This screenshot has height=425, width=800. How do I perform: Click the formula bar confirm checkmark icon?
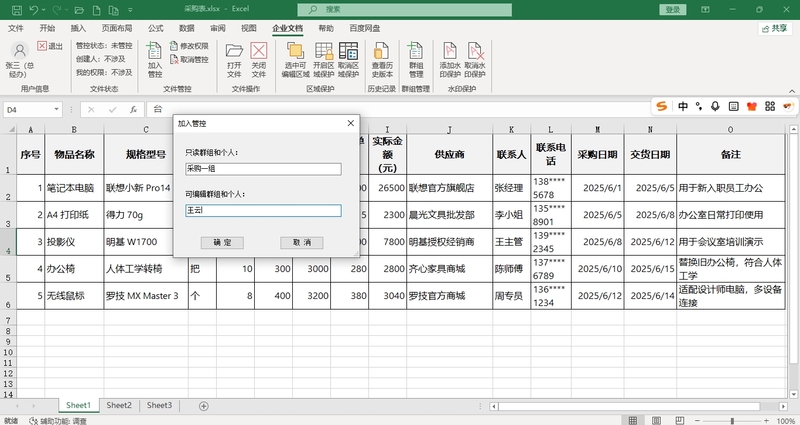[112, 109]
